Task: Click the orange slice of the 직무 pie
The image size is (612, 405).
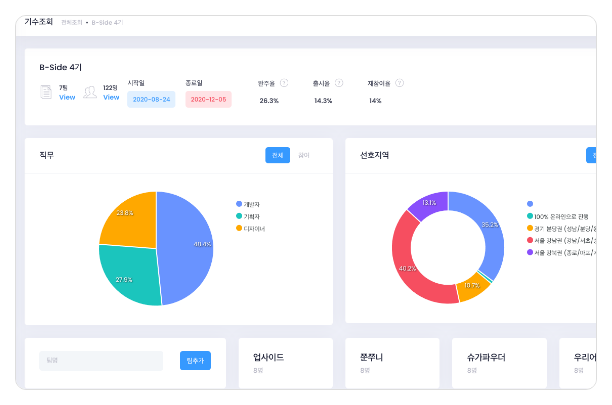Action: click(128, 220)
